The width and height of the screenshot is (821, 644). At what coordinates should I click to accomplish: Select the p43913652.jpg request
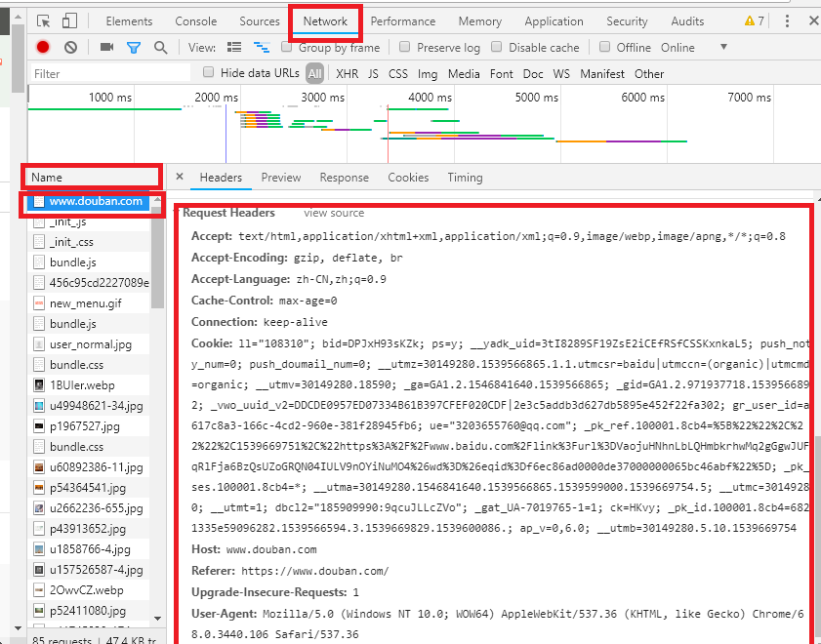(x=89, y=529)
